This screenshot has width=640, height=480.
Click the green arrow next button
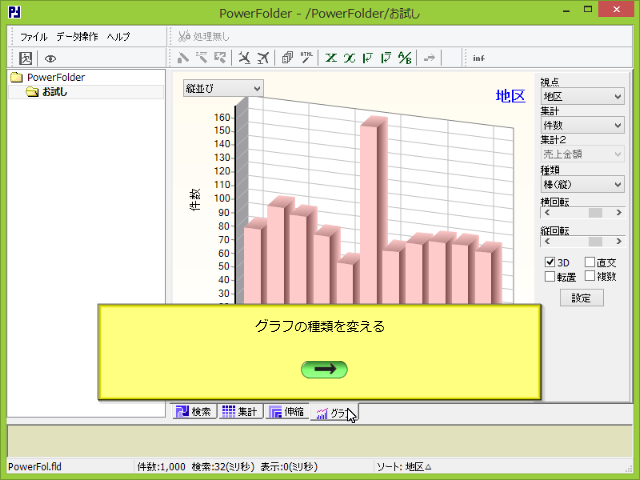pos(324,369)
